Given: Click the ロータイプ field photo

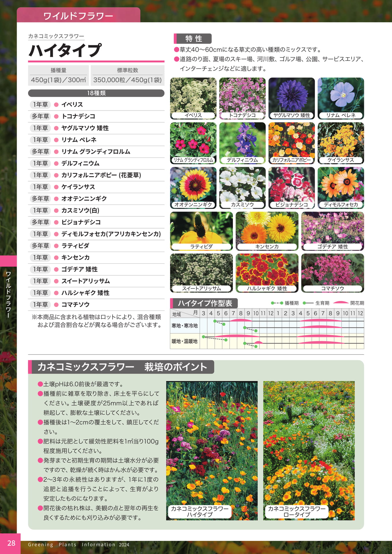Looking at the screenshot, I should coord(309,451).
